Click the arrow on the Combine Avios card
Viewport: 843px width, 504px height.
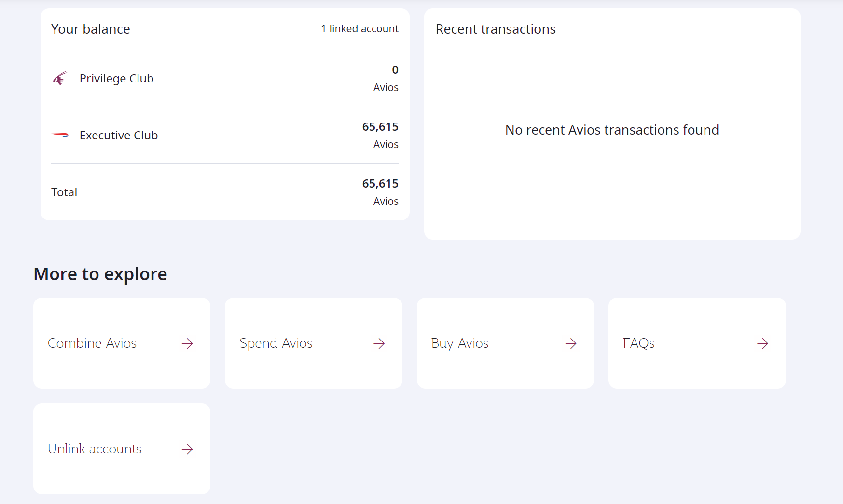[x=188, y=343]
